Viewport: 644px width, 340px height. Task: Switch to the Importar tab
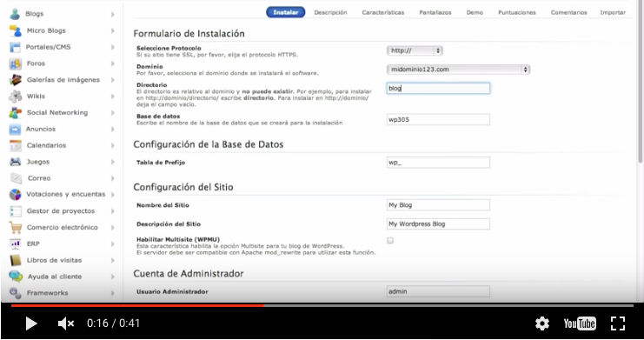[x=613, y=12]
